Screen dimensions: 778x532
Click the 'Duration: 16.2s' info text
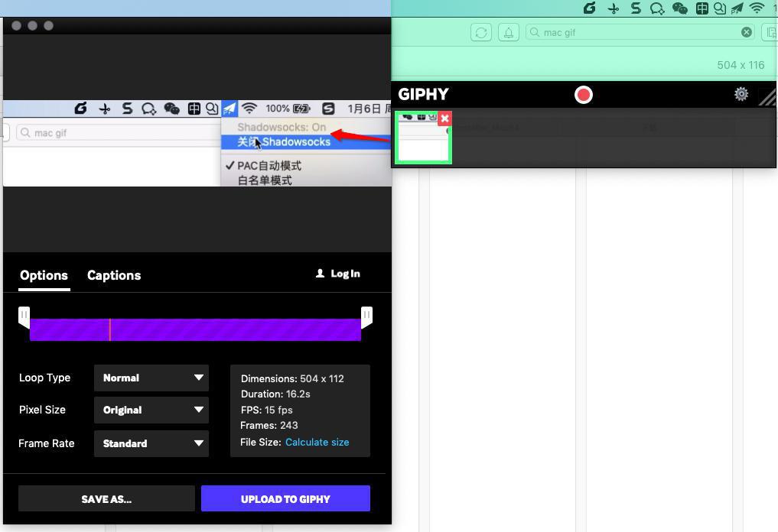pyautogui.click(x=275, y=394)
